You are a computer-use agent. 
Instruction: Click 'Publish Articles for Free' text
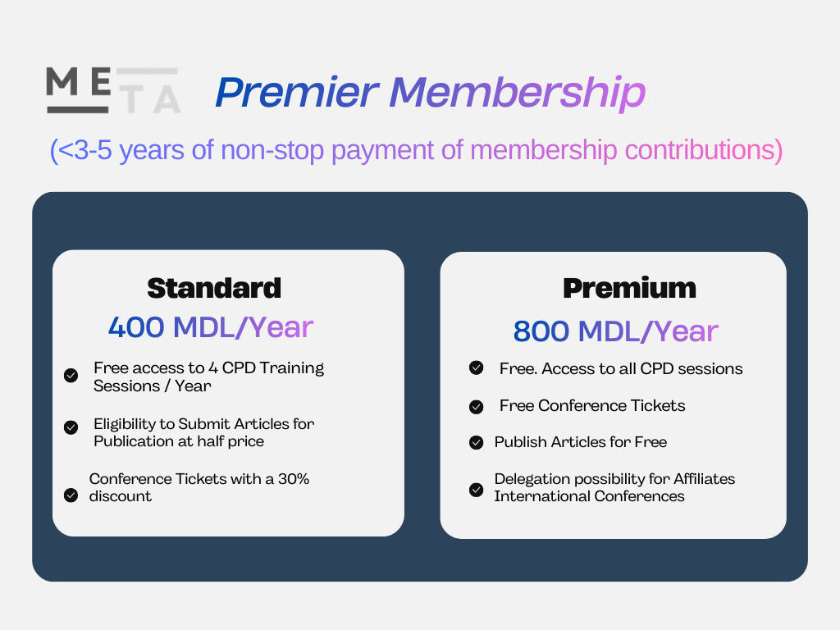[x=581, y=442]
